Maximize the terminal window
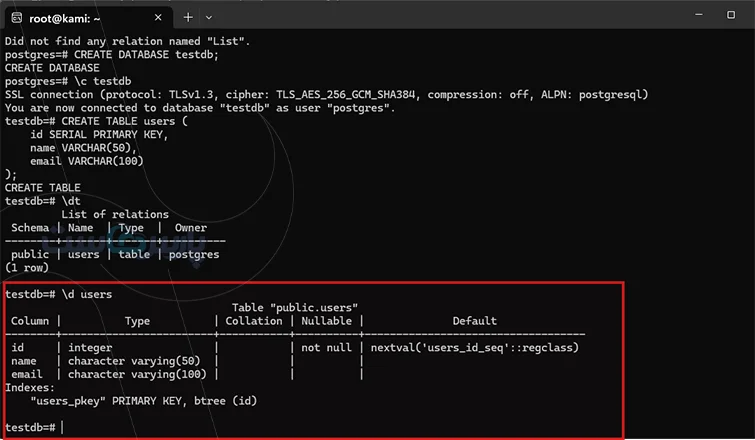 [x=730, y=15]
